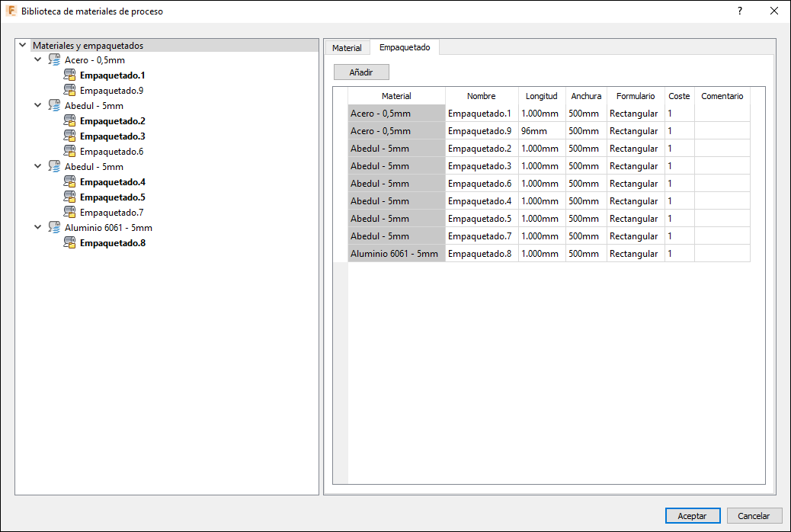
Task: Click the Material column header
Action: (x=396, y=96)
